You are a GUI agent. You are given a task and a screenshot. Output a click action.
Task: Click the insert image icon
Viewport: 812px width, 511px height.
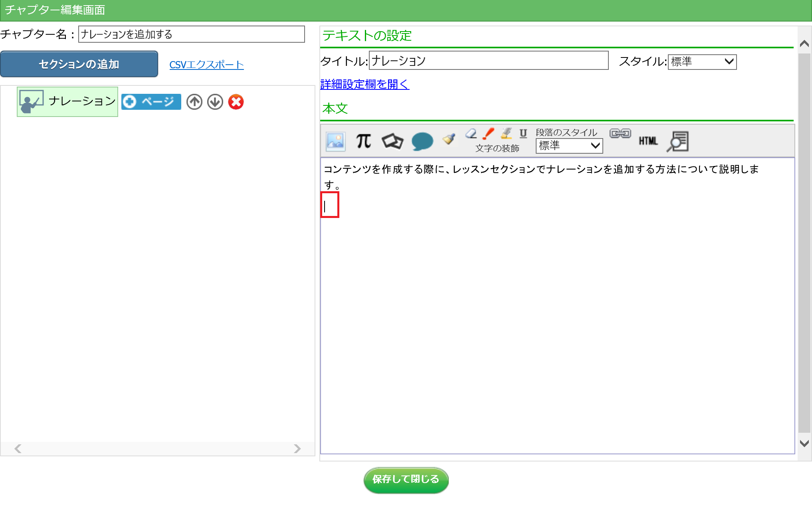(335, 141)
